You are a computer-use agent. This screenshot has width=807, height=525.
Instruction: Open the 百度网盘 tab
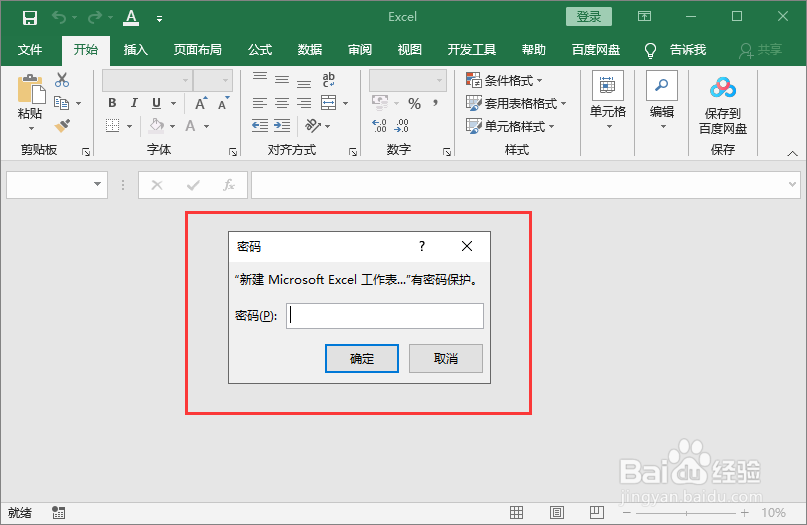click(x=596, y=49)
